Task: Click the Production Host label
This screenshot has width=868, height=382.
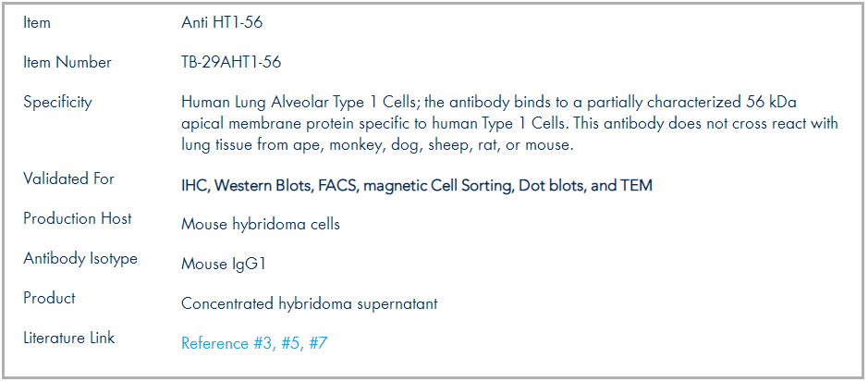Action: pos(78,218)
